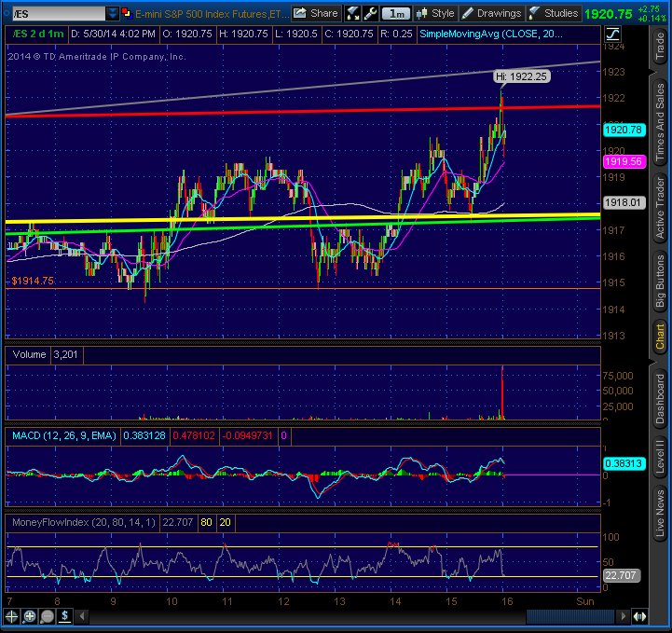This screenshot has height=633, width=672.
Task: Open the beaker quick-study icon
Action: [x=352, y=14]
